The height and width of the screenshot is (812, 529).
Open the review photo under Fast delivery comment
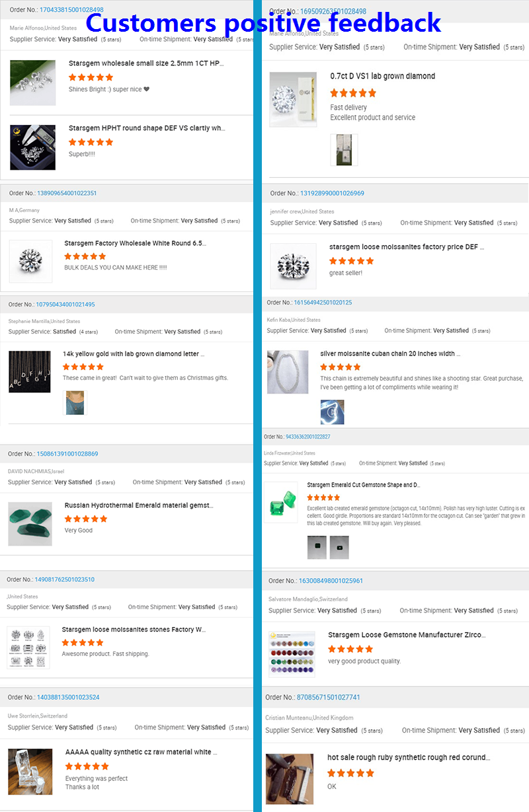point(344,150)
